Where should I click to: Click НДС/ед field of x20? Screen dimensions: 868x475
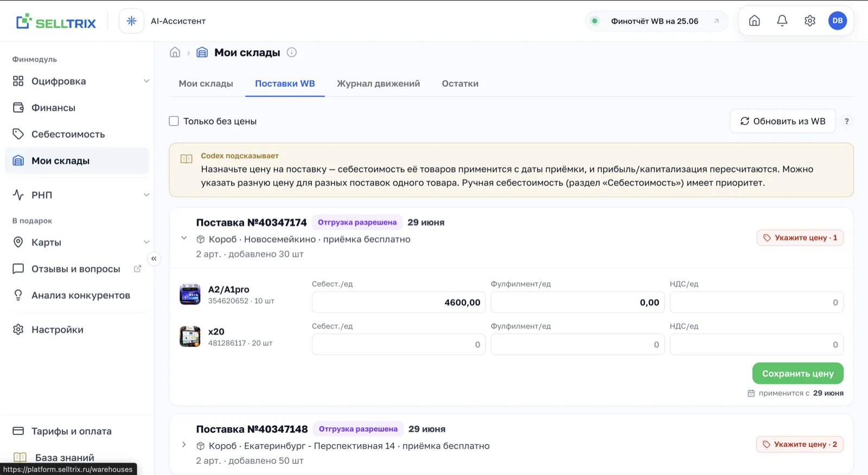point(757,344)
